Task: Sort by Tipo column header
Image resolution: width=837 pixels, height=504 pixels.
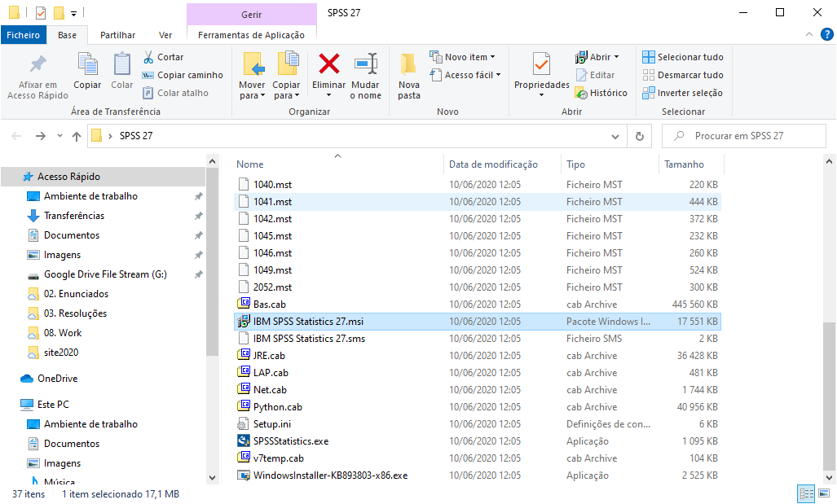Action: tap(610, 164)
